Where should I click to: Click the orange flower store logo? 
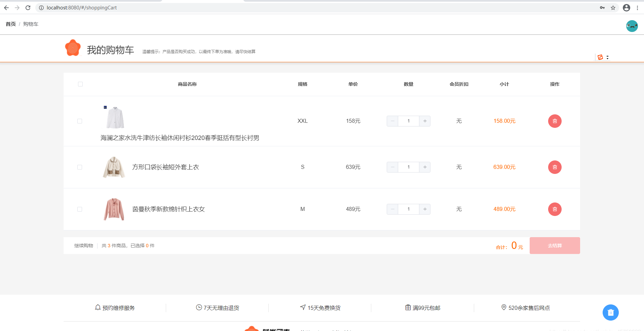(x=73, y=48)
